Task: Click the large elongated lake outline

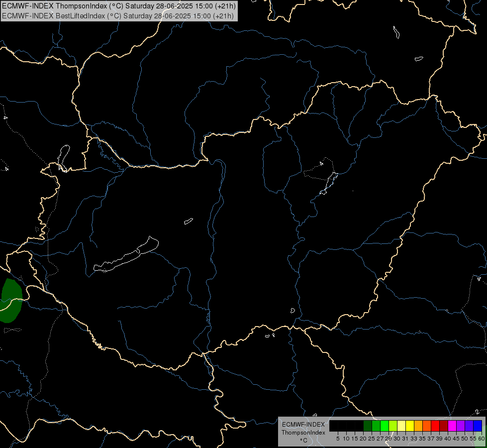Action: tap(126, 254)
